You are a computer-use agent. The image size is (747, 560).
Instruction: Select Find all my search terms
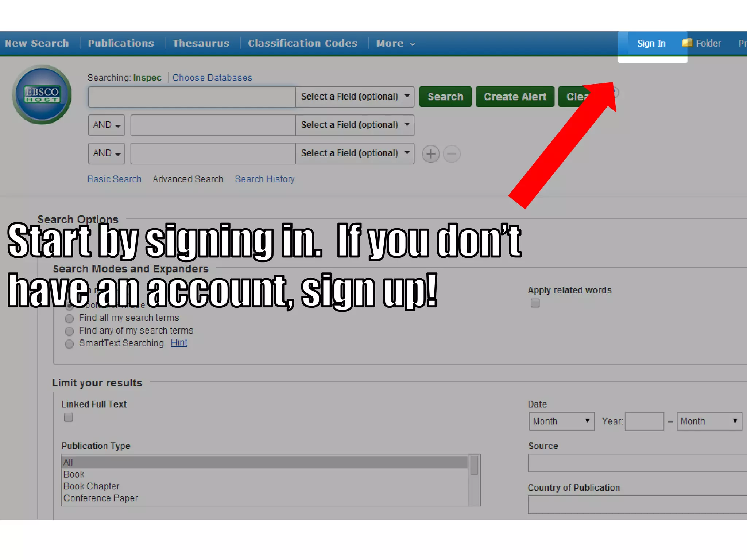click(x=69, y=318)
